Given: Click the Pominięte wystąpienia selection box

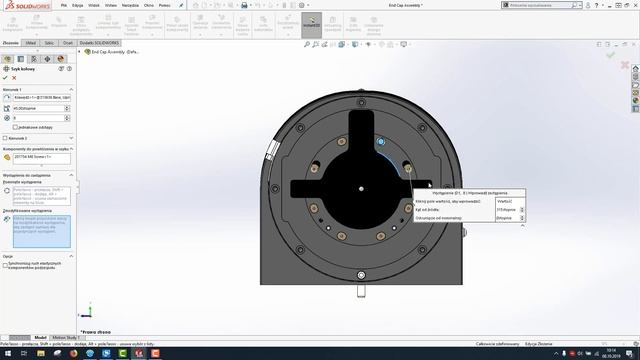Looking at the screenshot, I should [x=42, y=196].
